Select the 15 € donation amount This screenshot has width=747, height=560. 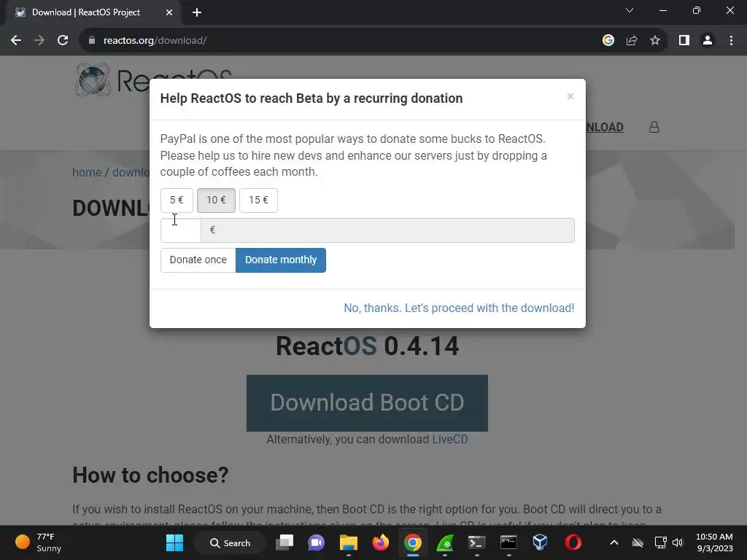click(258, 200)
